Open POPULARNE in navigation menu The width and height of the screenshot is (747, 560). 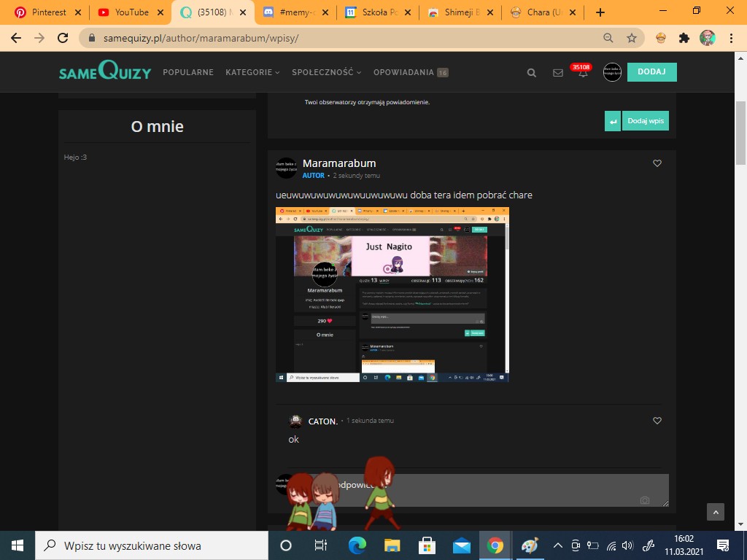click(x=188, y=72)
